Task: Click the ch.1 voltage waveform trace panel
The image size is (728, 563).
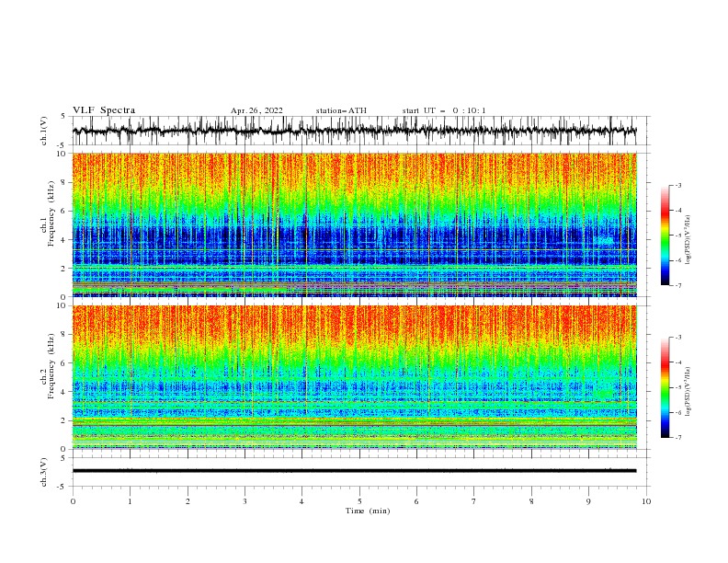Action: 360,131
